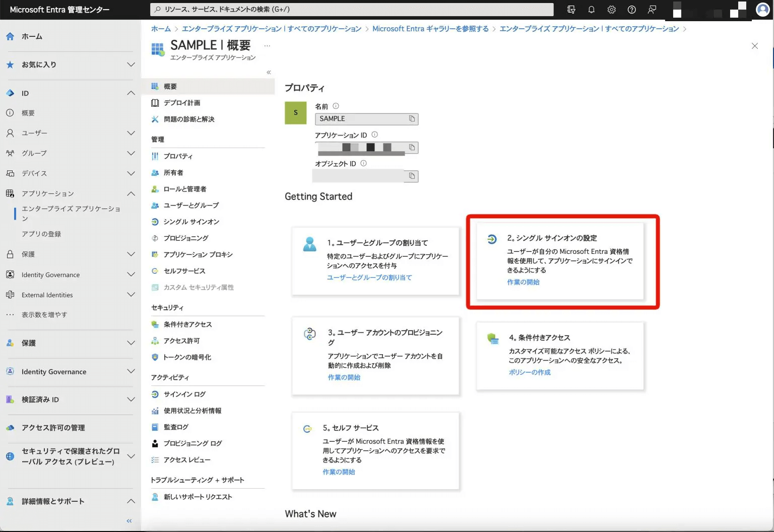Image resolution: width=774 pixels, height=532 pixels.
Task: Close the SAMPLE overview blade
Action: pos(754,46)
